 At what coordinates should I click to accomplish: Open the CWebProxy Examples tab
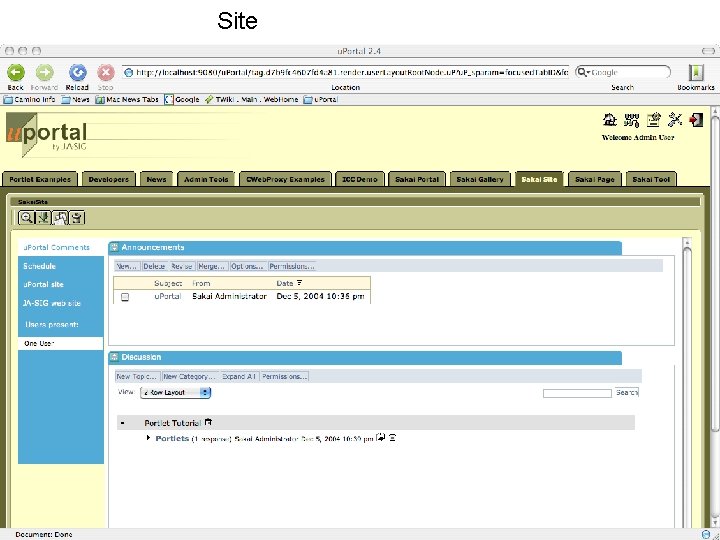285,180
